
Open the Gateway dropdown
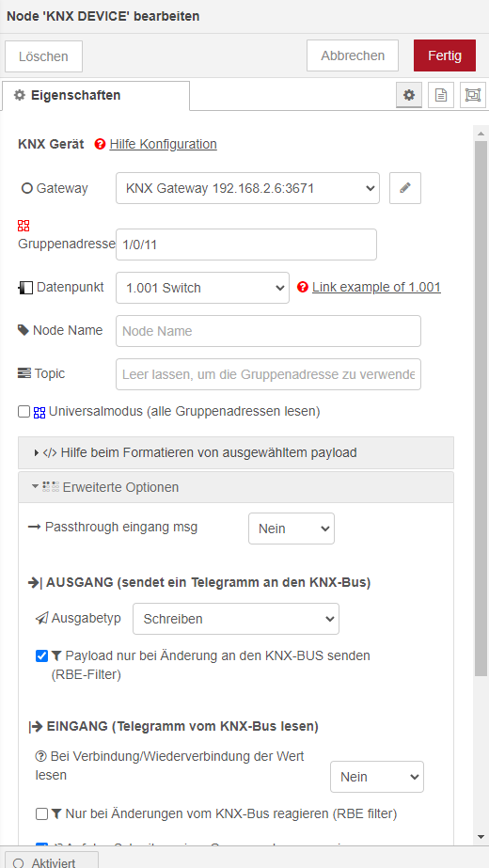[247, 188]
